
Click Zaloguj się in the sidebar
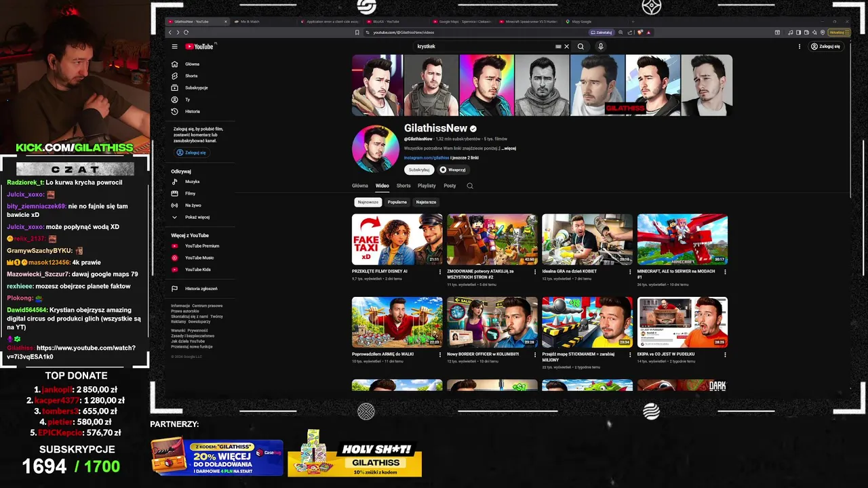(191, 152)
